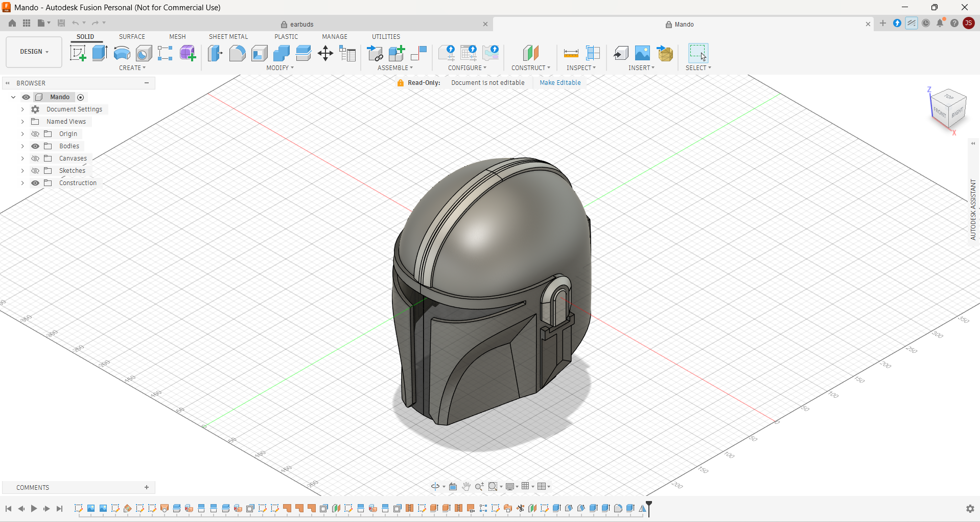This screenshot has width=980, height=522.
Task: Hide the Bodies folder
Action: click(x=35, y=146)
